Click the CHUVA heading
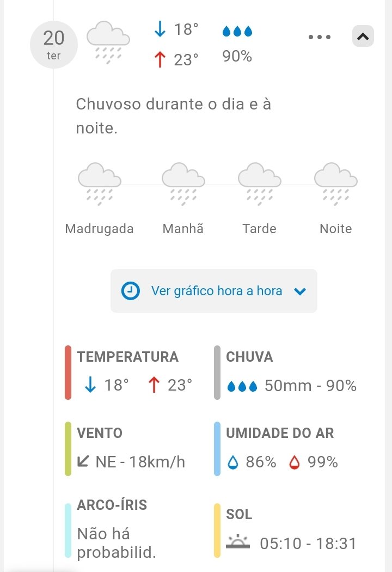This screenshot has width=392, height=572. (249, 357)
